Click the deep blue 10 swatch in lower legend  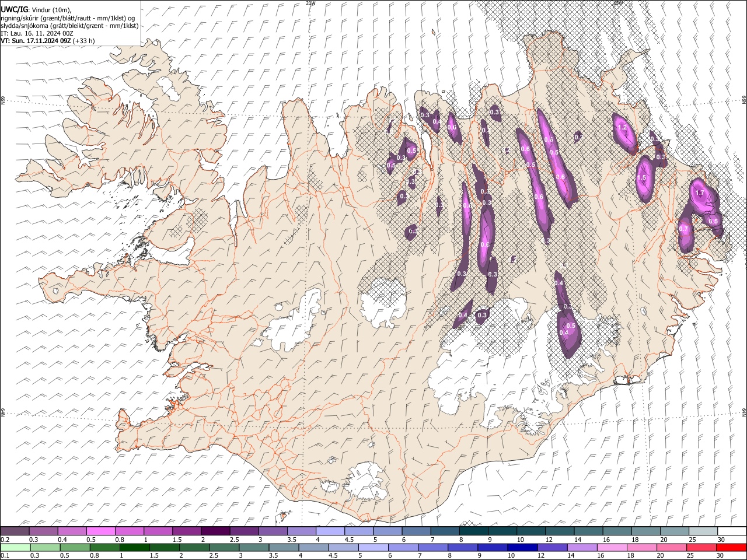pos(522,547)
